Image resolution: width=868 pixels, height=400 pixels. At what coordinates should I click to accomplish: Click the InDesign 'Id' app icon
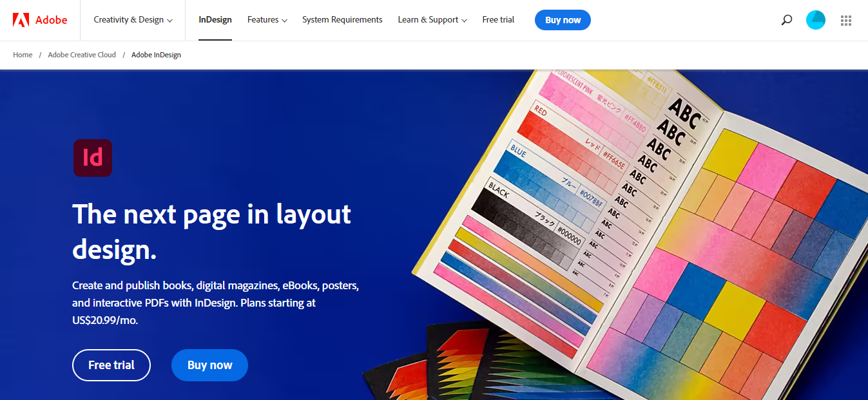click(x=92, y=158)
